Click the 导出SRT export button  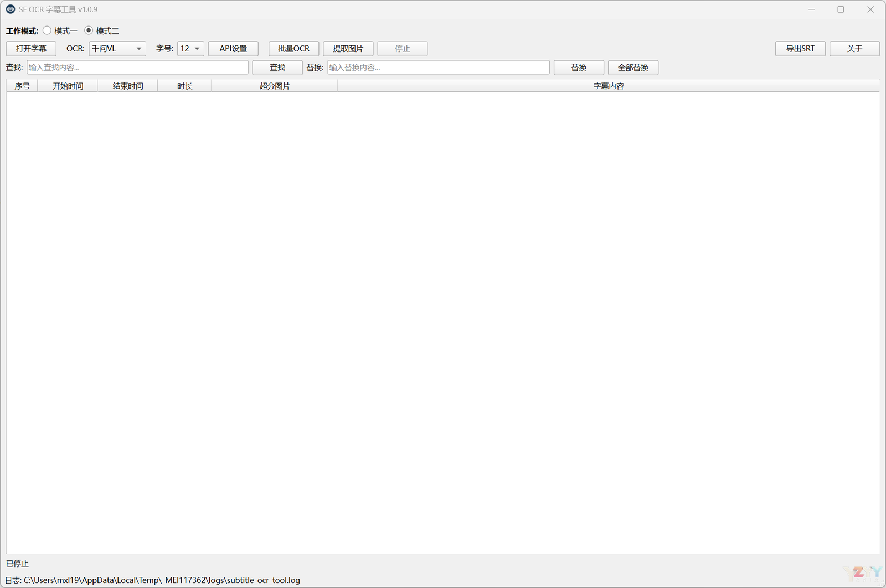[800, 49]
